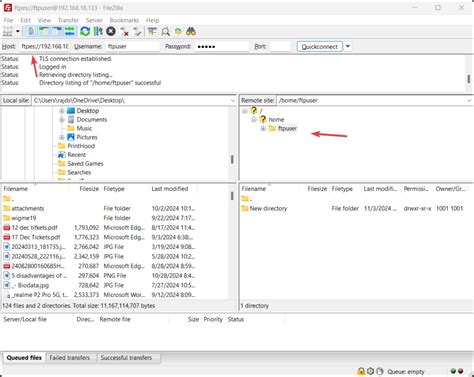Switch to the Successful transfers tab
The height and width of the screenshot is (377, 474).
click(x=126, y=358)
